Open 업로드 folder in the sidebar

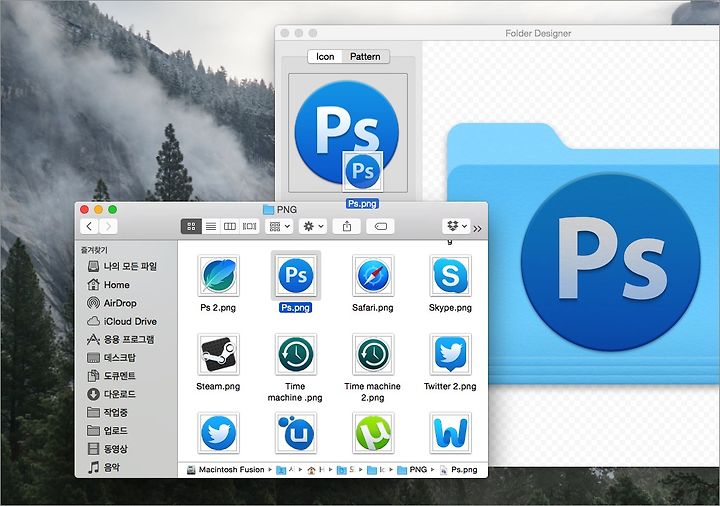pos(107,431)
